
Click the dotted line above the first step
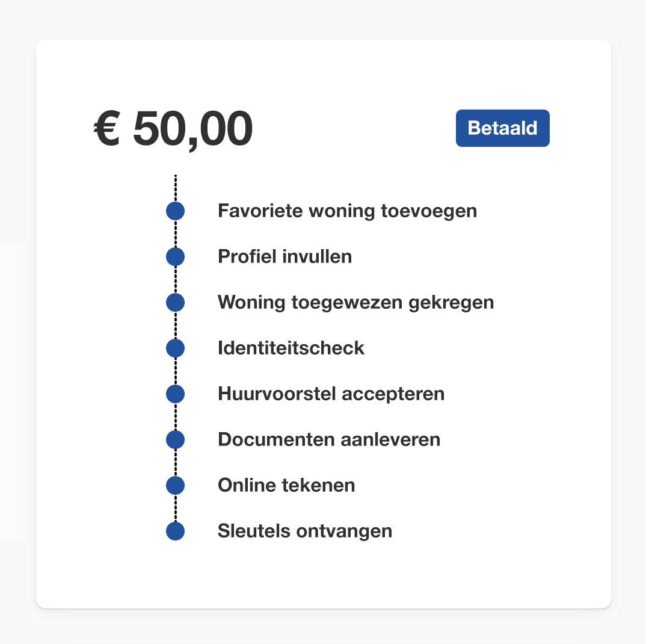(x=176, y=188)
